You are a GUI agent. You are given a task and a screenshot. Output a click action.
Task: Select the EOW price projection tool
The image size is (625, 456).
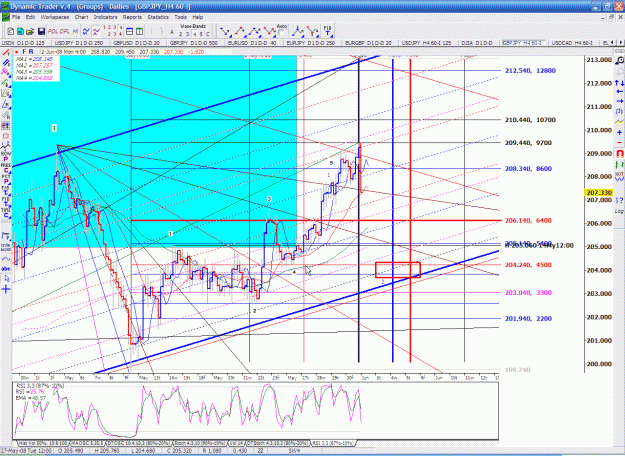coord(6,154)
